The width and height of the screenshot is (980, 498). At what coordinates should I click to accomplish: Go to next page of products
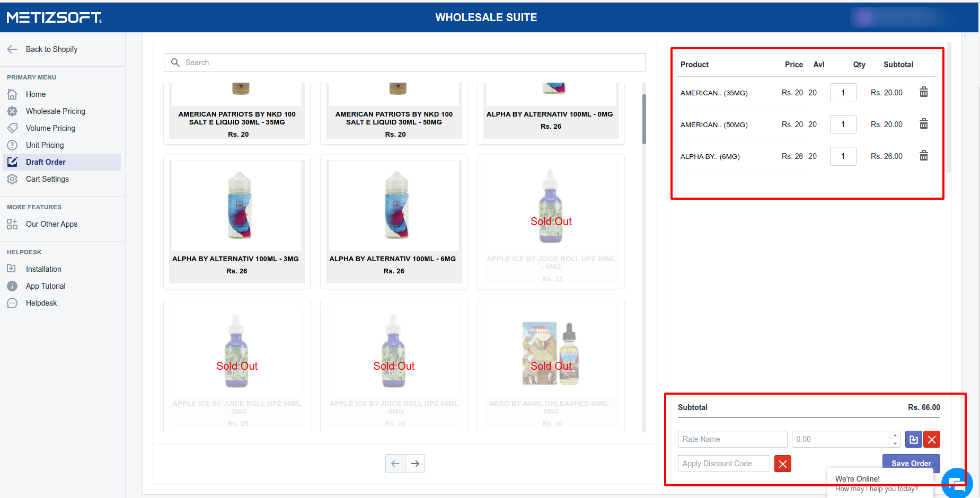click(x=415, y=464)
